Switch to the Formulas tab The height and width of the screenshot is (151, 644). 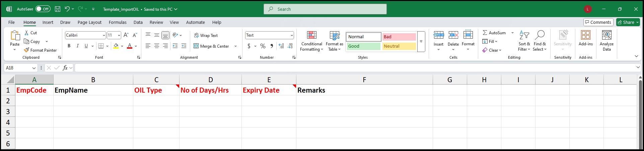point(118,22)
